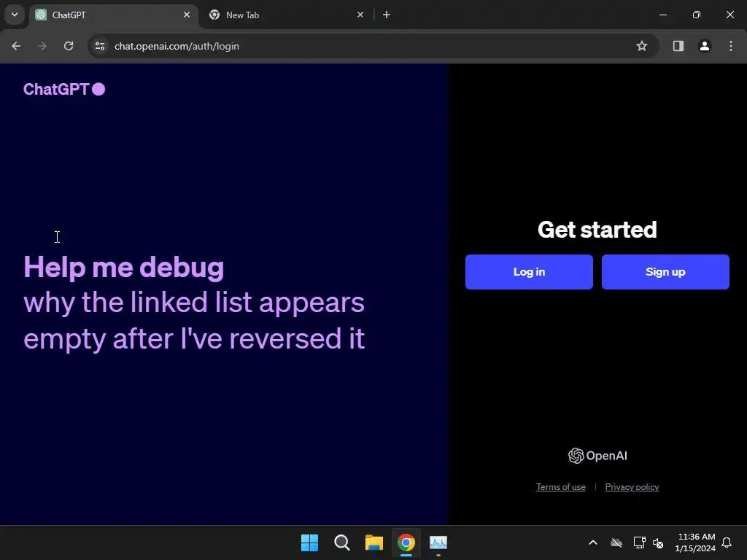Click the OneDrive cloud tray icon

(x=616, y=542)
